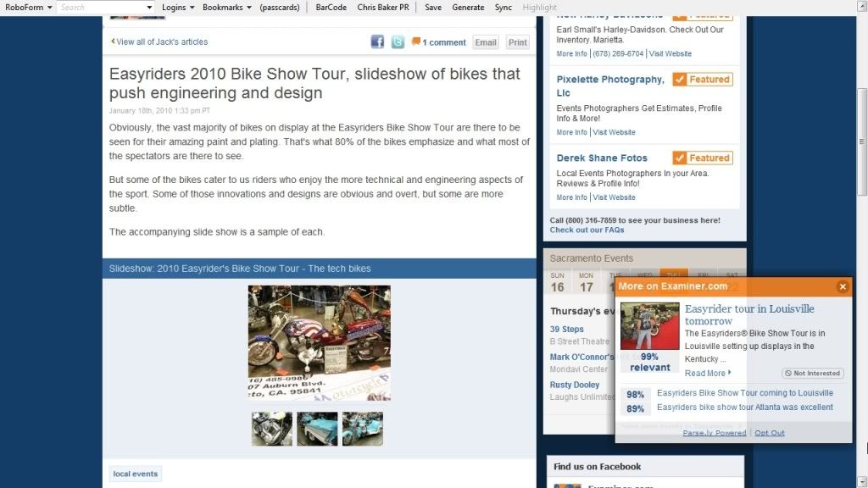
Task: Click Generate on the RoboForm toolbar
Action: click(468, 7)
